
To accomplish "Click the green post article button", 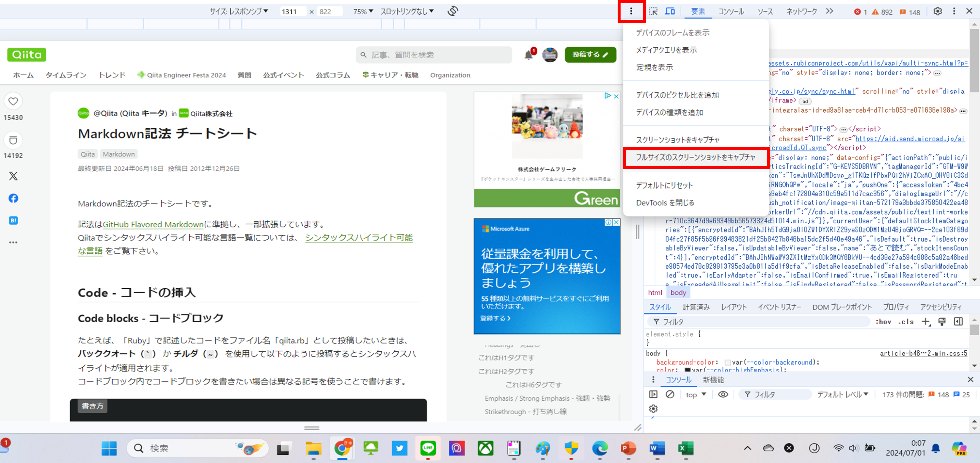I will pos(590,55).
